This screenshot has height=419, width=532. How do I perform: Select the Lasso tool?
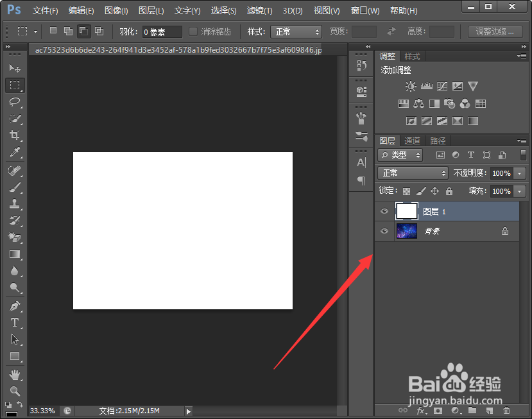coord(15,102)
